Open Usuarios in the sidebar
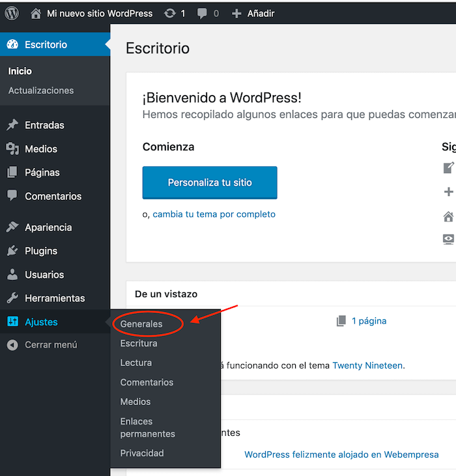The height and width of the screenshot is (476, 456). [44, 274]
